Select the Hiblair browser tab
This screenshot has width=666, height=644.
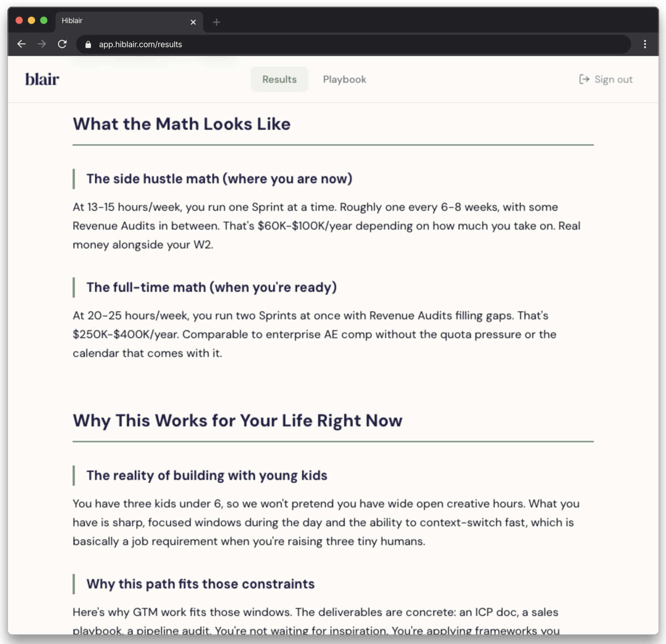[129, 21]
